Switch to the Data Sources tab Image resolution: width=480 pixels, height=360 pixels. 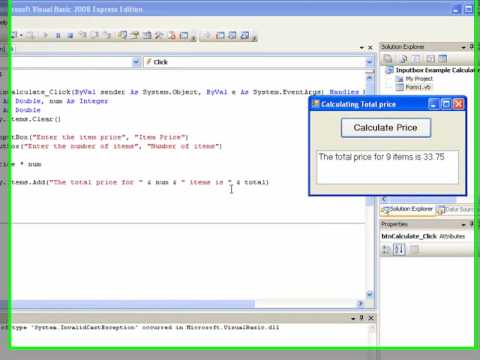point(455,209)
